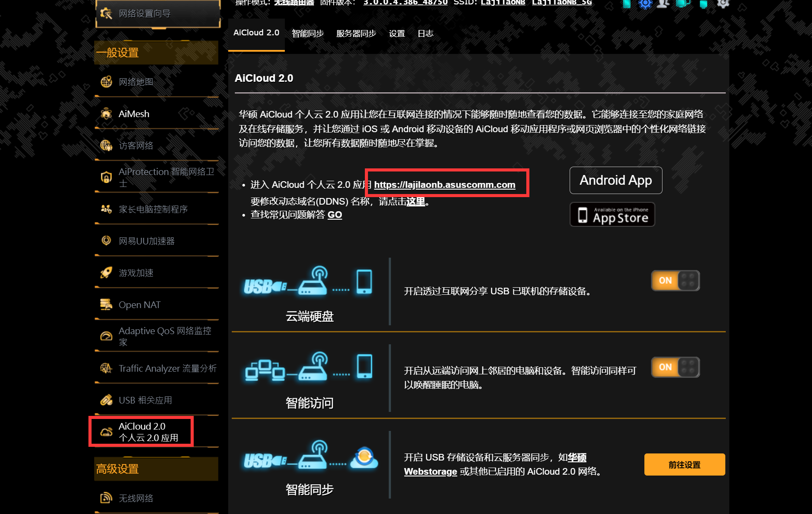Select the 网易UU加速器 feature
This screenshot has height=514, width=812.
(146, 240)
